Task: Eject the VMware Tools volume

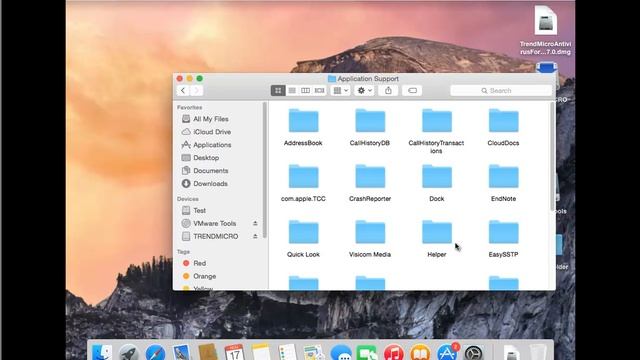Action: (x=255, y=223)
